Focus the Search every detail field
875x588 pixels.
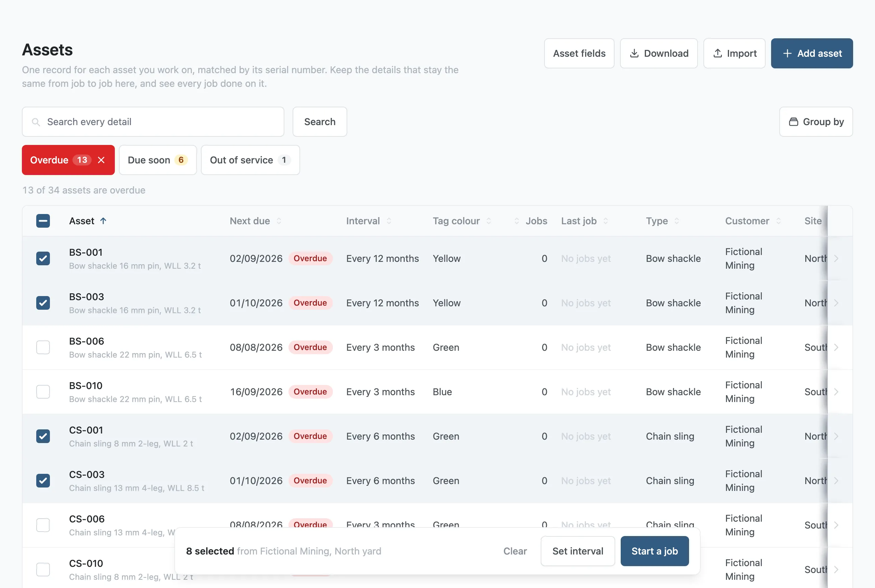153,122
